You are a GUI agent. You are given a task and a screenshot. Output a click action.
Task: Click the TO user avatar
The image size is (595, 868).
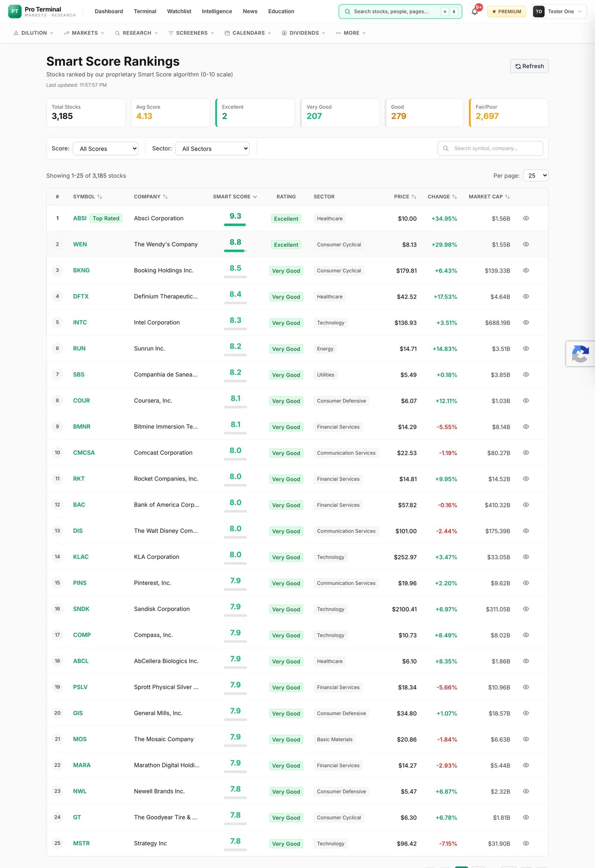(538, 12)
